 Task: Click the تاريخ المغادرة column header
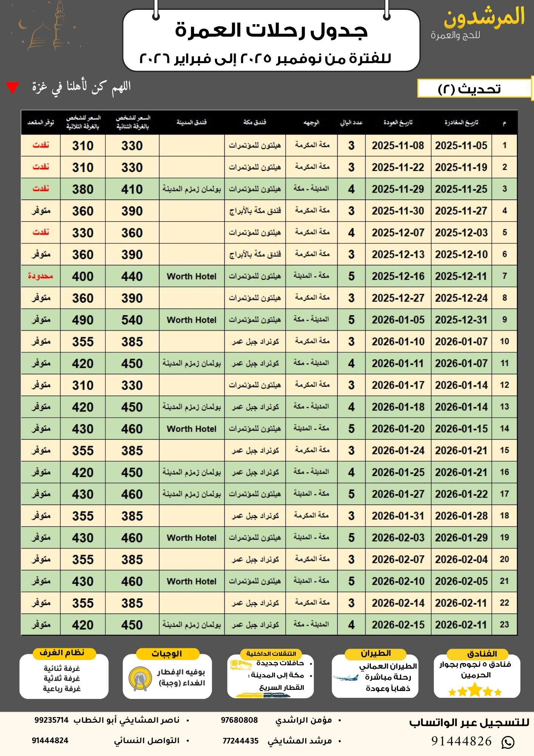pos(461,122)
